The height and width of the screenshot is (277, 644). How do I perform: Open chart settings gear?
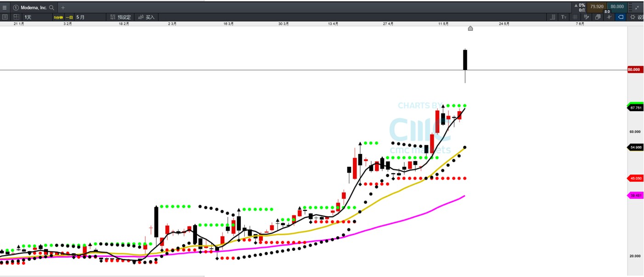(x=633, y=17)
